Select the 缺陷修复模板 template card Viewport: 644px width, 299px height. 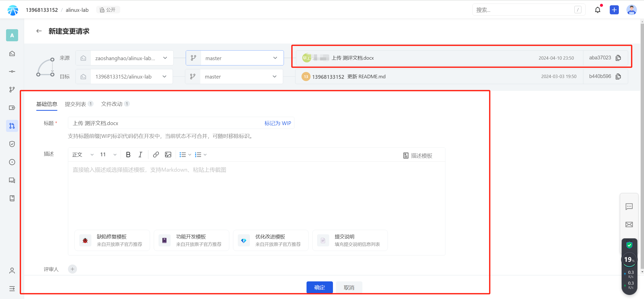(112, 240)
